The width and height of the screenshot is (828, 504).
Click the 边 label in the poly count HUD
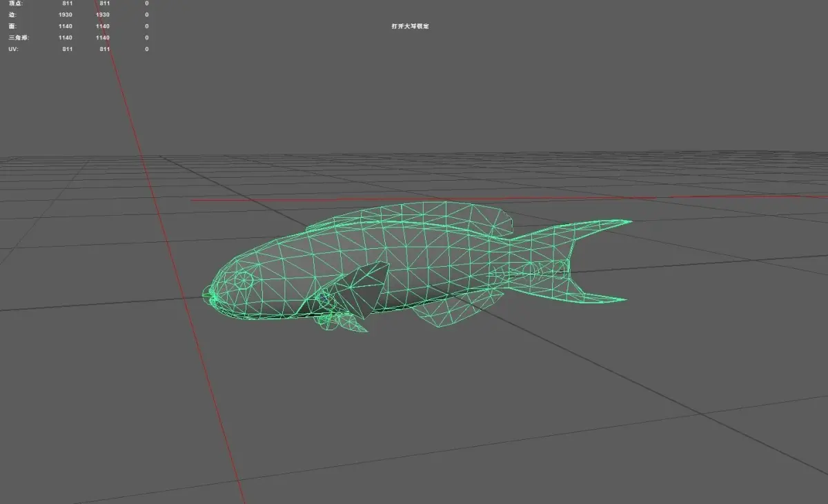(x=12, y=14)
